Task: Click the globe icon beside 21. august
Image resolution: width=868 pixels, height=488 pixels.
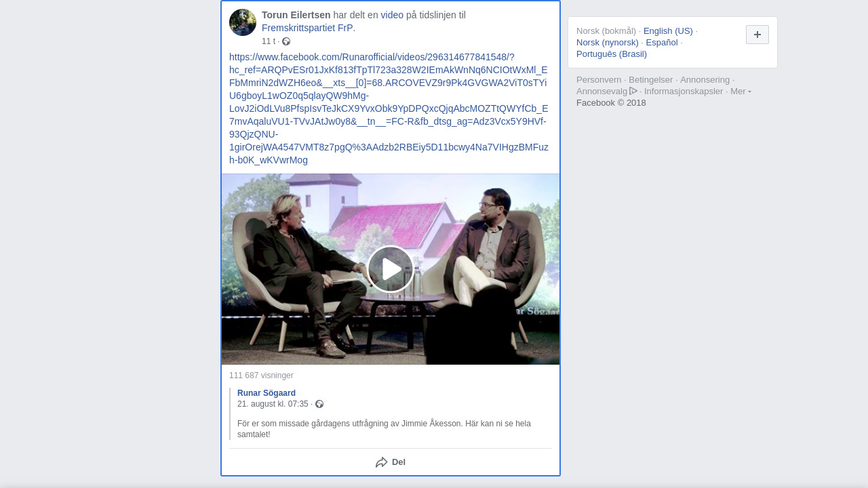Action: pyautogui.click(x=319, y=404)
